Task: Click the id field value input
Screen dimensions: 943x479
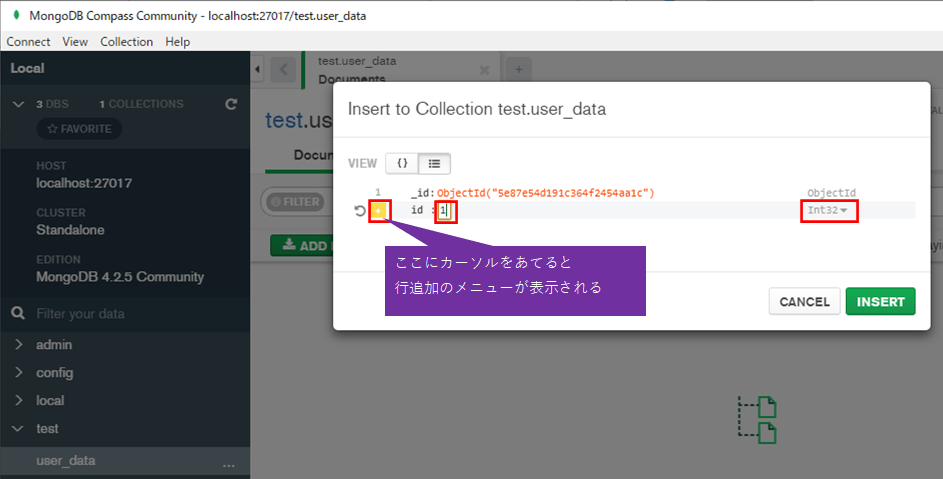Action: tap(444, 211)
